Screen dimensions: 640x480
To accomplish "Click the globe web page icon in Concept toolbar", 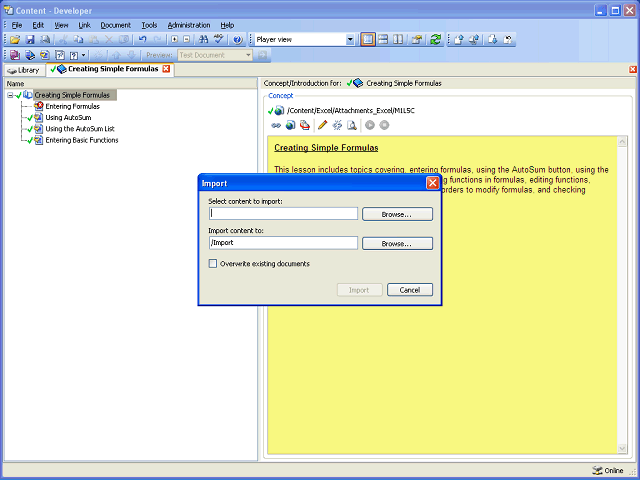I will [x=290, y=125].
